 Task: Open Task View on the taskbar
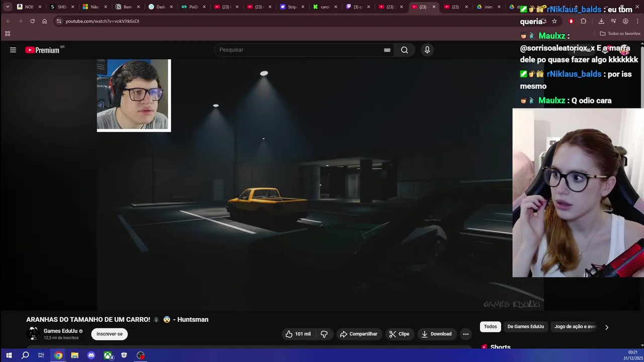(41, 355)
